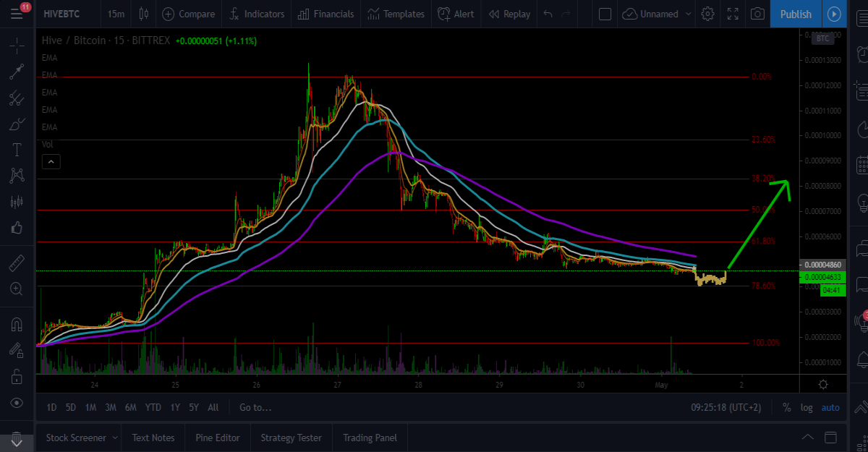Open chart settings gear

[707, 14]
